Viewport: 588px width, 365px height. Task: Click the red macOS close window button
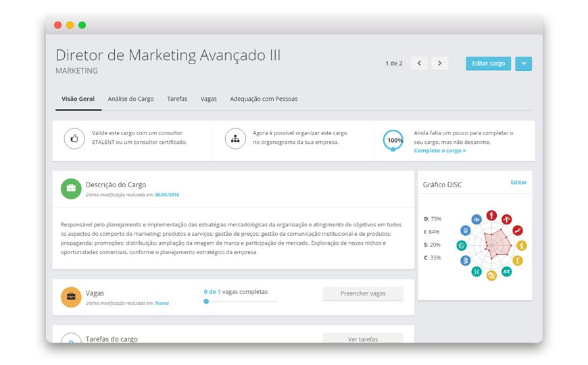coord(57,25)
